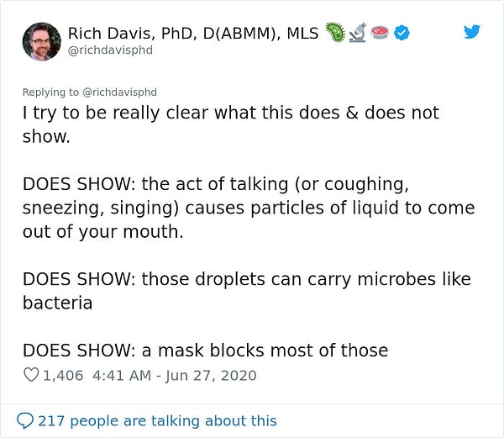Click the petri dish emoji
504x438 pixels.
pos(380,34)
